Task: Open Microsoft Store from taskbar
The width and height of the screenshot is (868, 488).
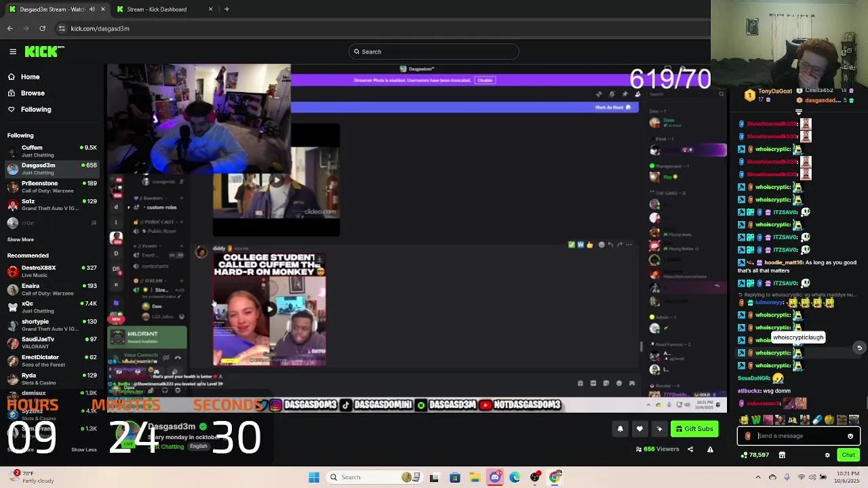Action: click(x=454, y=477)
